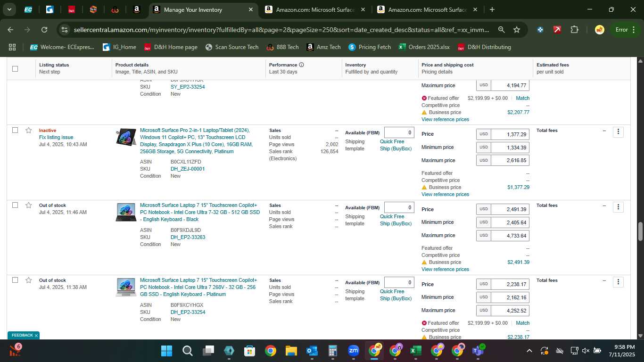Star the Surface Laptop 7 Platinum DH_EP2-33254 listing
The width and height of the screenshot is (644, 362).
pyautogui.click(x=28, y=280)
